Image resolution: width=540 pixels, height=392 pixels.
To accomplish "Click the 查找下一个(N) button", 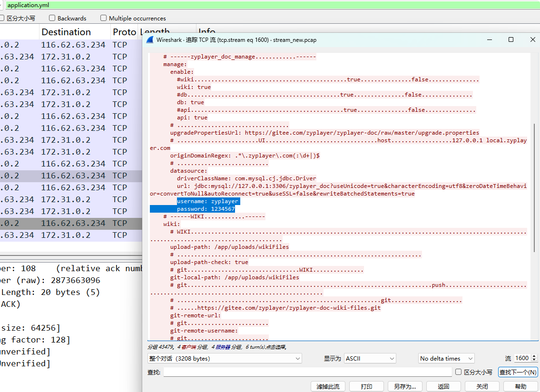I will pyautogui.click(x=518, y=372).
